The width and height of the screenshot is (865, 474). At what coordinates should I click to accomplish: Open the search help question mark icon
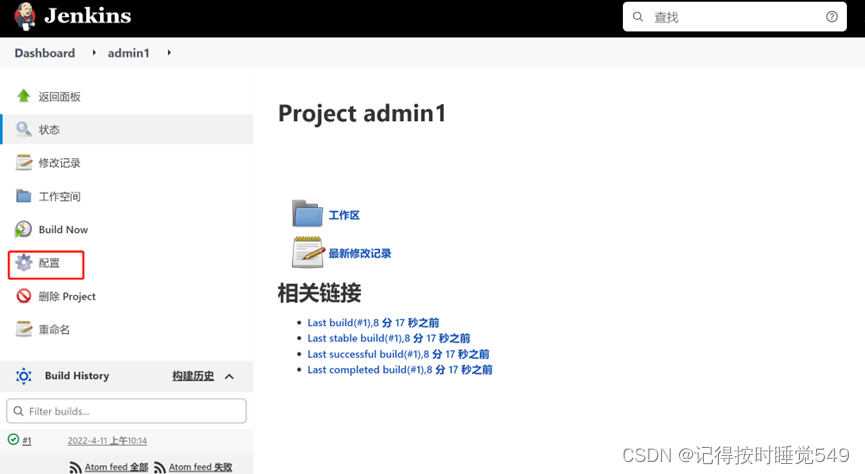click(x=832, y=17)
